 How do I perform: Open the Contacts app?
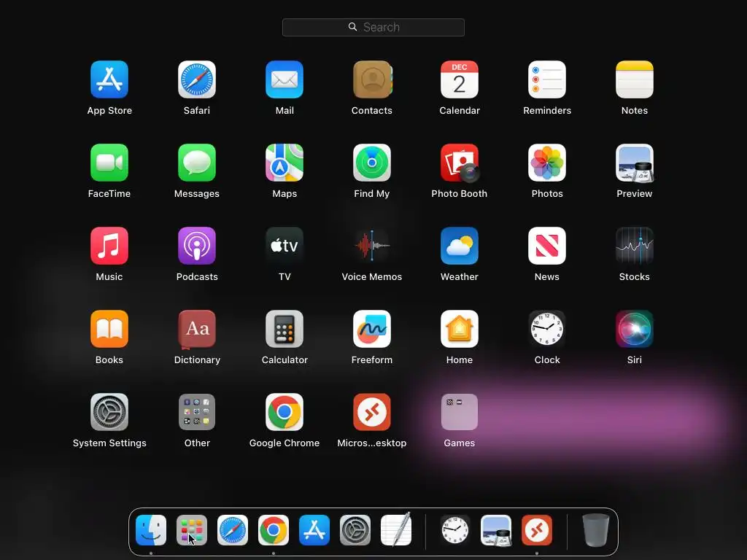point(372,79)
